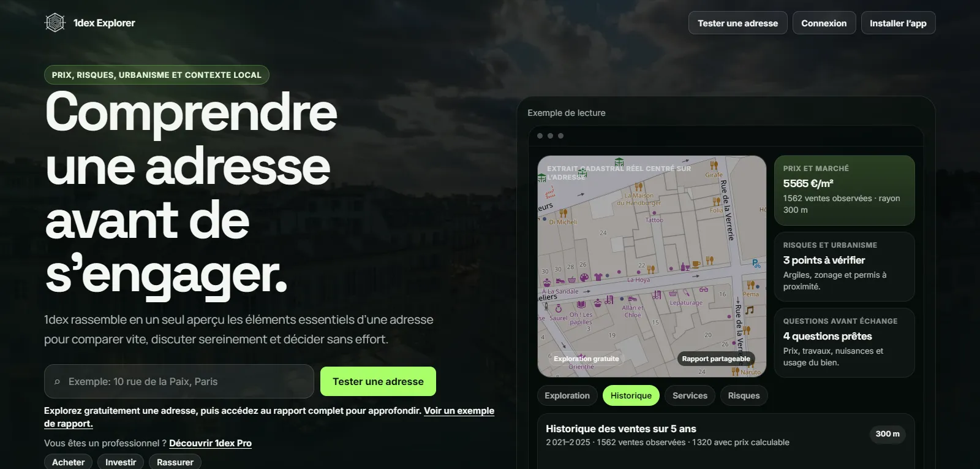Click the Questions avant échange card
Image resolution: width=980 pixels, height=469 pixels.
click(844, 343)
